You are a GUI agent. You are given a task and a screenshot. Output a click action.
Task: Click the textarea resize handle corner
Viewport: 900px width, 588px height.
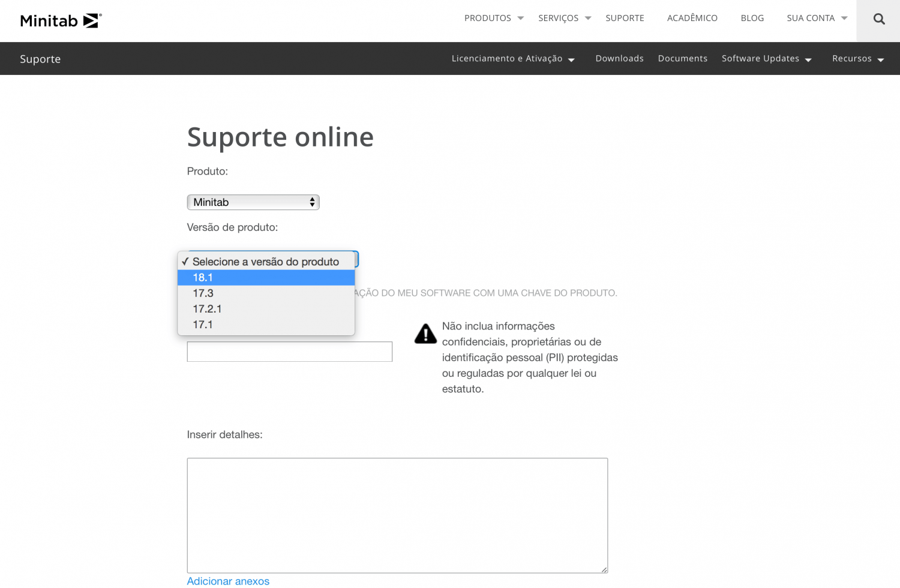pos(604,569)
